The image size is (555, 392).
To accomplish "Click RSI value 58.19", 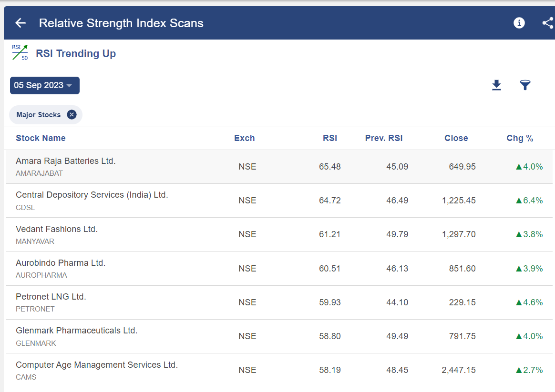I will point(330,370).
